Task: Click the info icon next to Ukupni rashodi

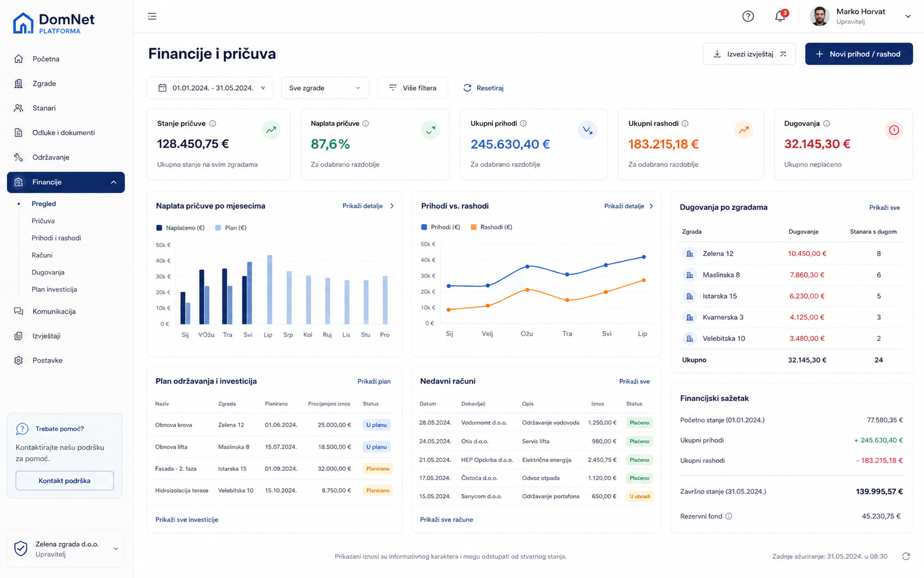Action: tap(685, 124)
